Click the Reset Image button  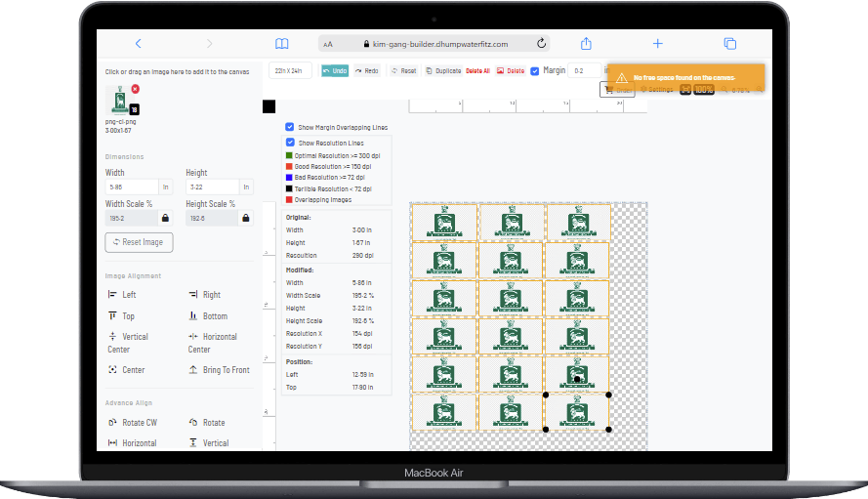pyautogui.click(x=139, y=241)
